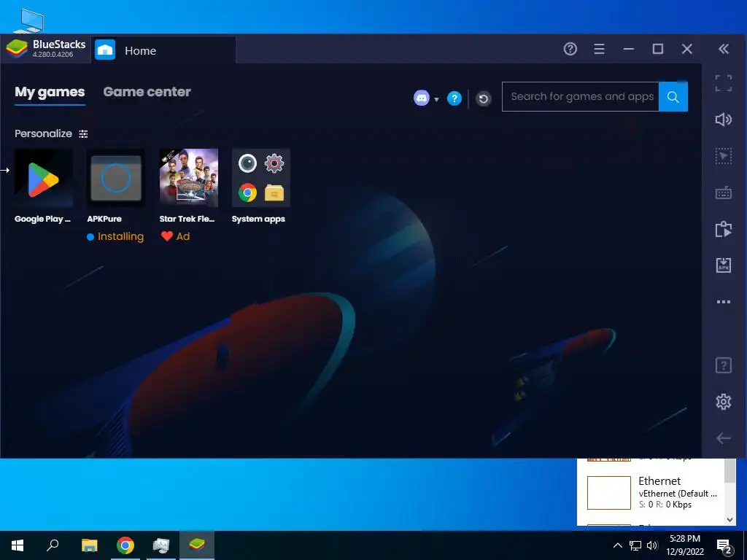Open the Google Play Store app
Screen dimensions: 747x560
coord(43,178)
